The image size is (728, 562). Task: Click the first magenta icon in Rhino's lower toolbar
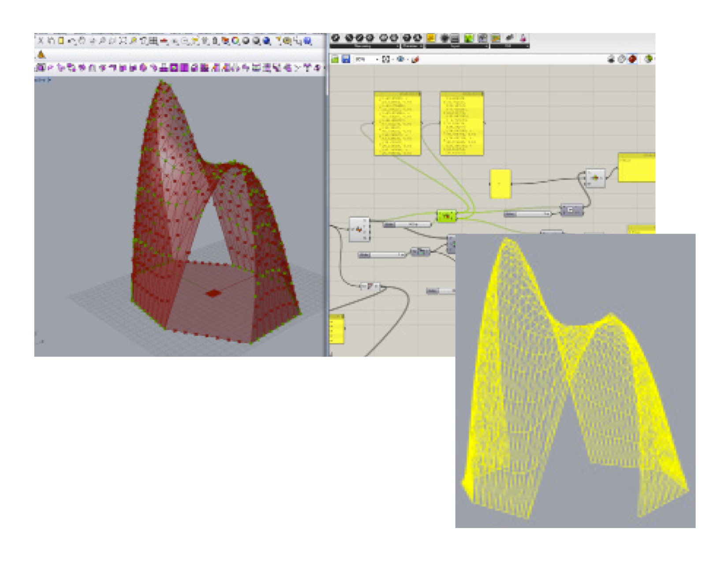point(41,68)
